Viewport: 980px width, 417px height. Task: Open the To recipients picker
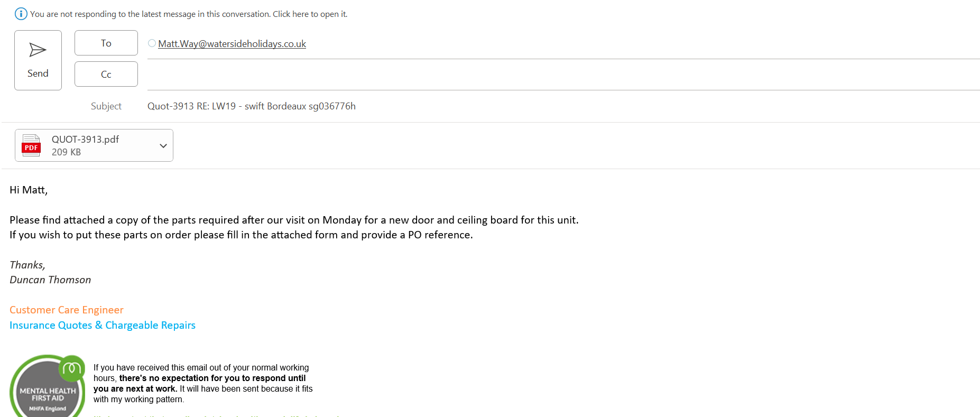click(106, 43)
